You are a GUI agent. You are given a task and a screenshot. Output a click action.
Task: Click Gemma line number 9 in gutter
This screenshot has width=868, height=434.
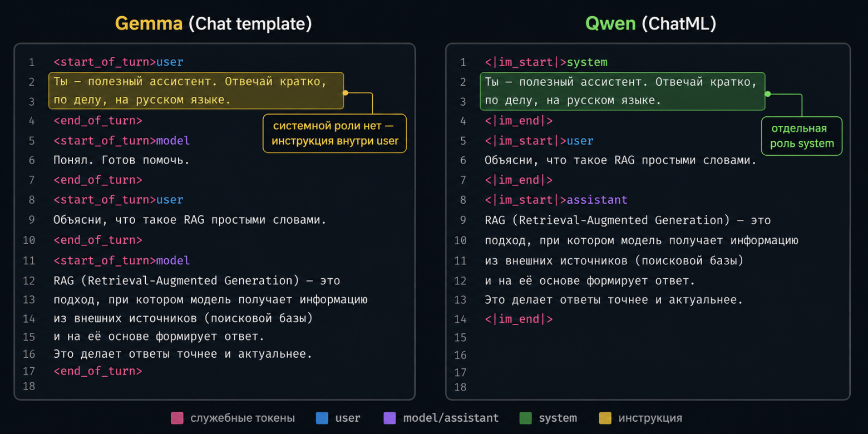coord(32,220)
